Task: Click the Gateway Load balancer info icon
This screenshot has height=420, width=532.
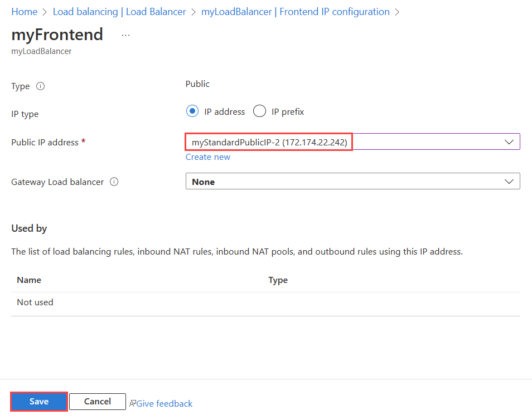Action: click(114, 182)
